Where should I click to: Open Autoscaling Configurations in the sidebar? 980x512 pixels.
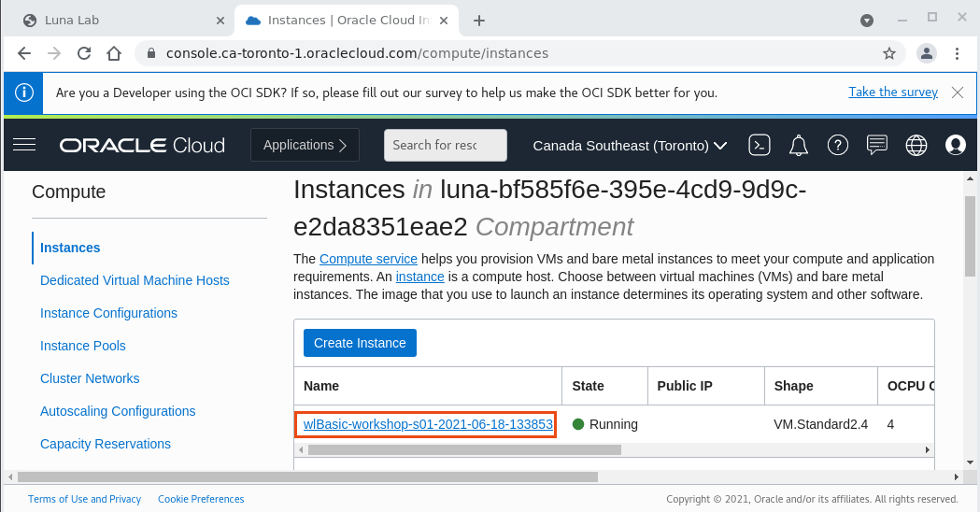pyautogui.click(x=118, y=411)
